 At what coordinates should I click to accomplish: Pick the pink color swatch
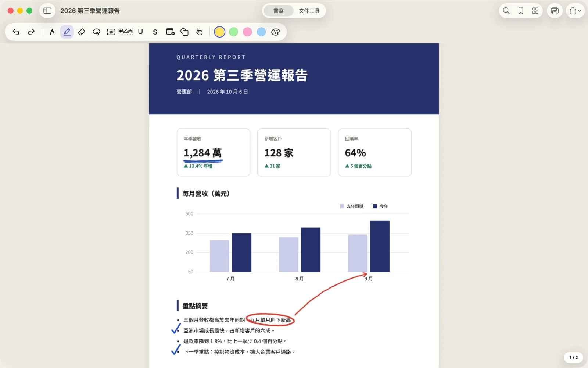248,32
